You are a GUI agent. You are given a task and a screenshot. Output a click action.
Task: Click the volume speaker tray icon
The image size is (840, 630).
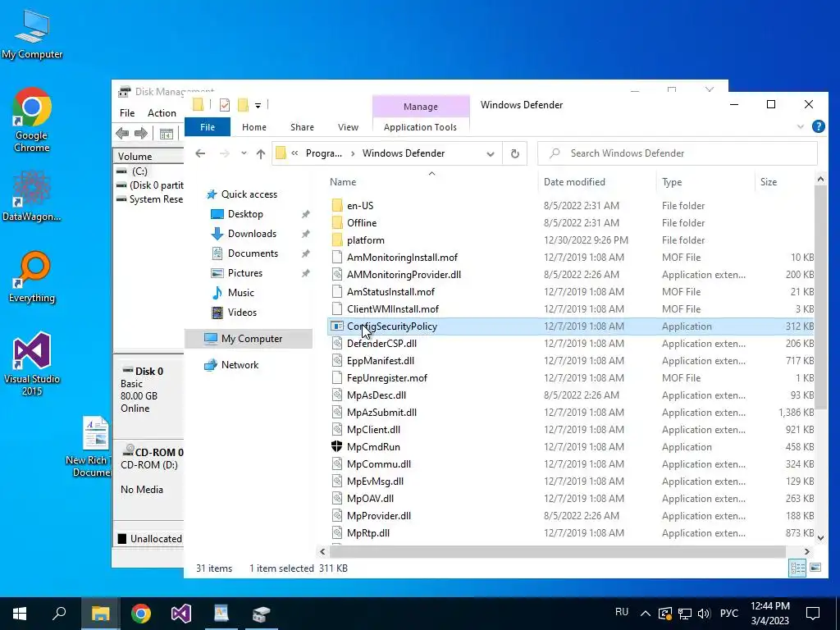(x=704, y=614)
